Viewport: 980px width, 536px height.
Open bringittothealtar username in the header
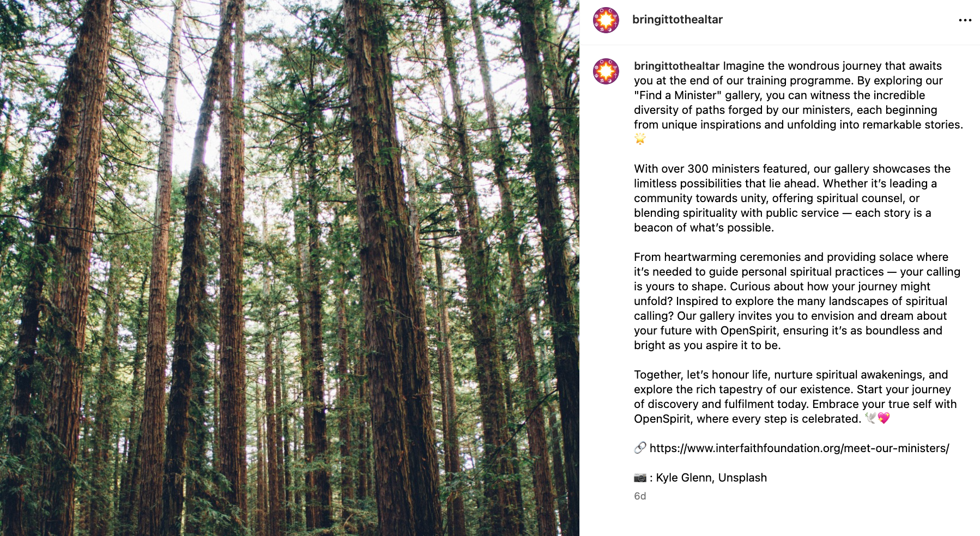click(677, 20)
